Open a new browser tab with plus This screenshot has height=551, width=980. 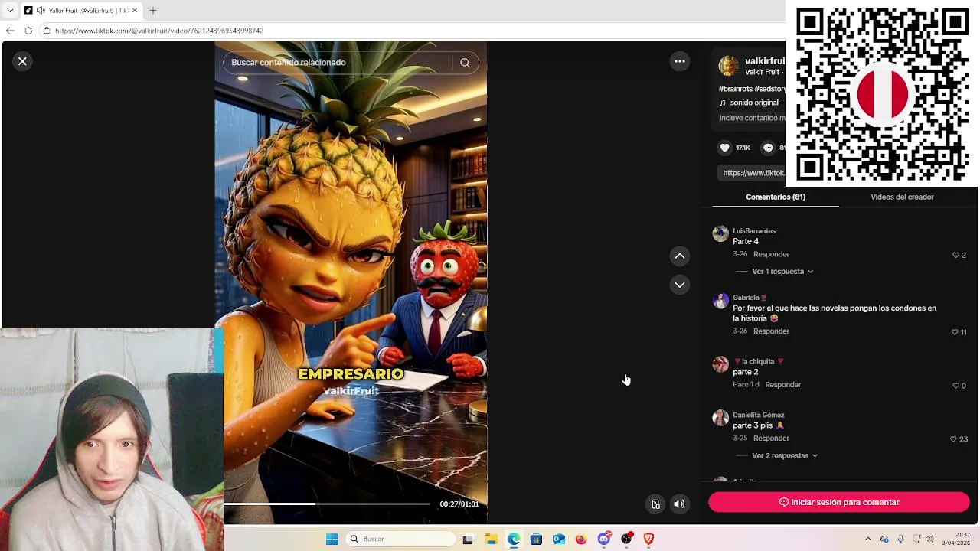pyautogui.click(x=153, y=11)
